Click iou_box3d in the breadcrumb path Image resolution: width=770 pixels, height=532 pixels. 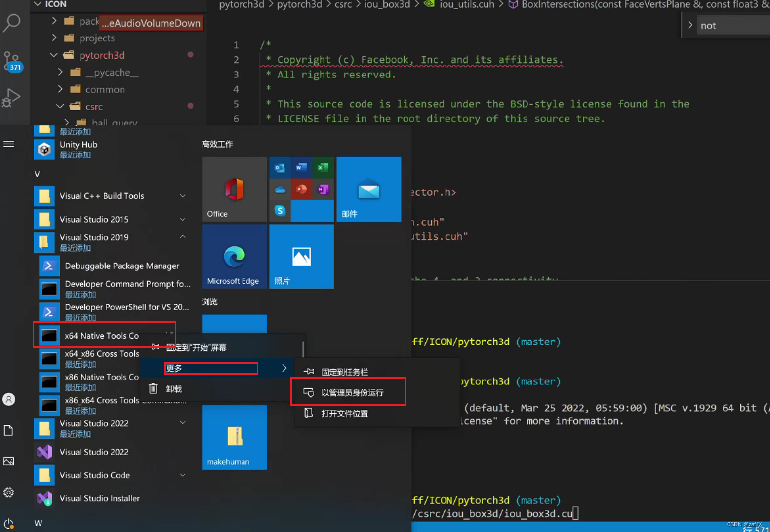tap(387, 4)
